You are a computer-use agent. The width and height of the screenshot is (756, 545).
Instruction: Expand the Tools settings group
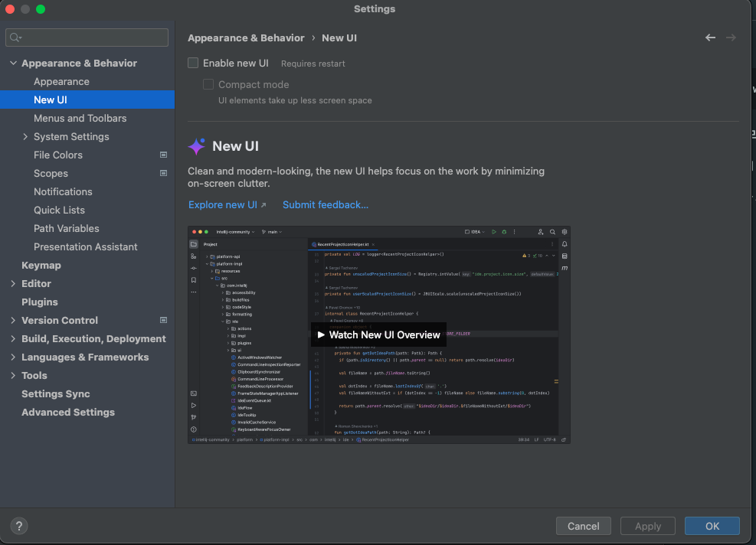(x=13, y=375)
